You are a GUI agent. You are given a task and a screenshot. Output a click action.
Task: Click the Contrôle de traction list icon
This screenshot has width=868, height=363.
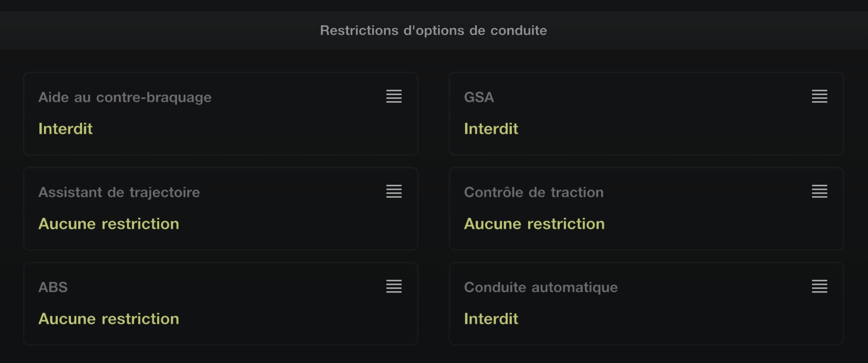(819, 191)
